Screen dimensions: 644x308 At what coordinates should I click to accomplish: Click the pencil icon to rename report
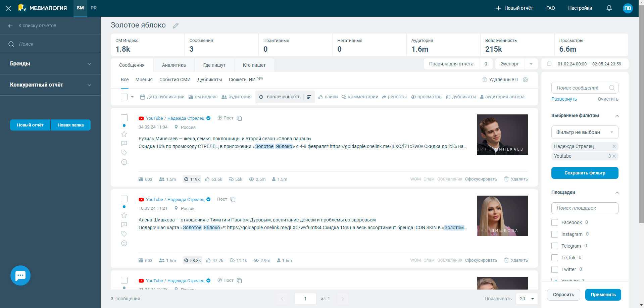click(x=176, y=26)
